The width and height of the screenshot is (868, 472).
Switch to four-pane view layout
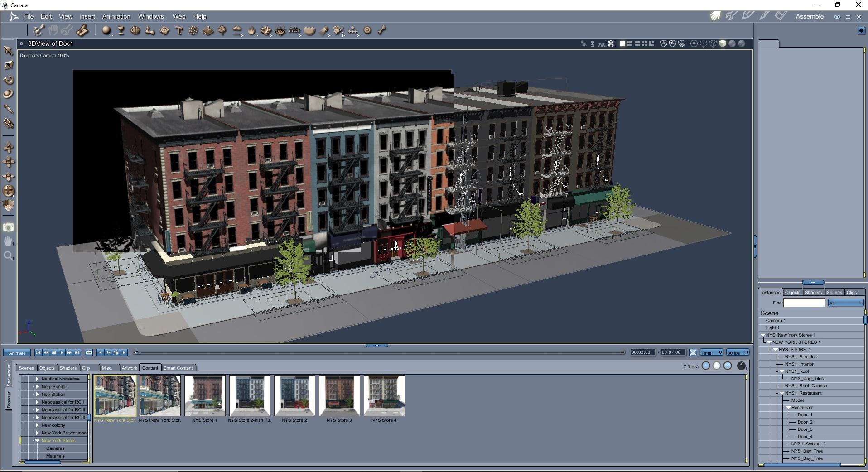[644, 44]
